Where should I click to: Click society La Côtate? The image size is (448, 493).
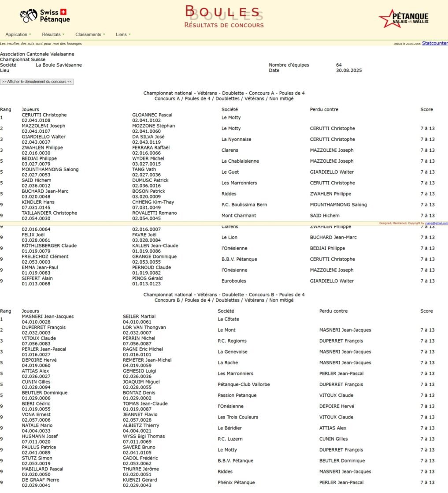pyautogui.click(x=228, y=319)
